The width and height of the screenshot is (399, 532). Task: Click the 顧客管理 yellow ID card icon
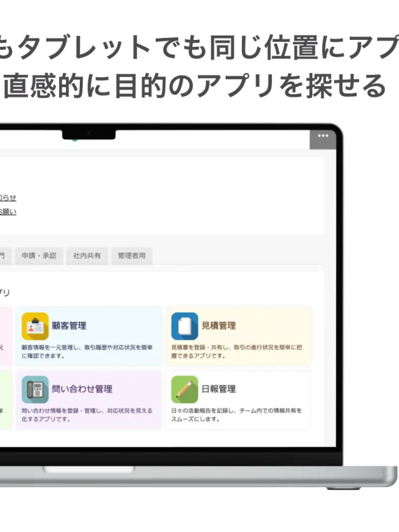click(x=35, y=326)
